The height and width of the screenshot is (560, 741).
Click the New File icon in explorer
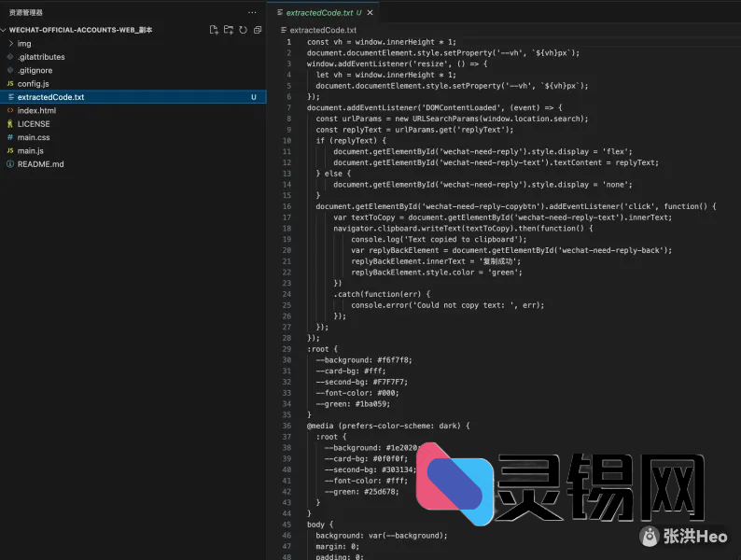pos(214,30)
